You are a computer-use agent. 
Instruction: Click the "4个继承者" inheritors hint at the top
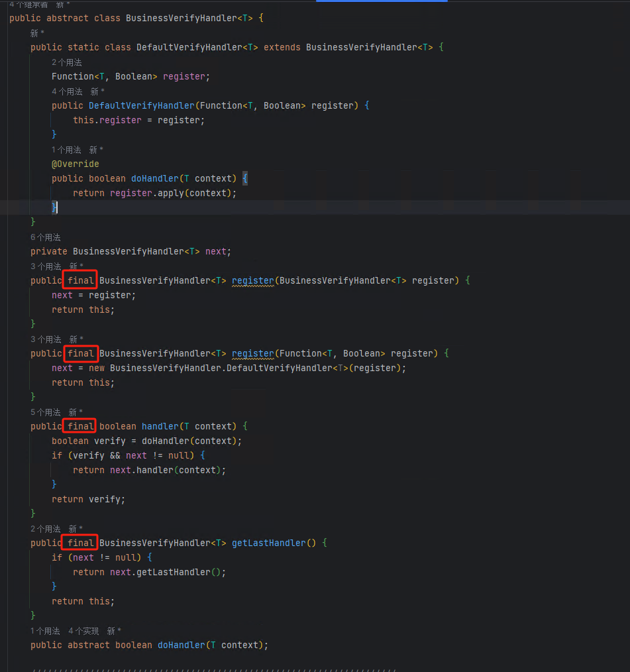(28, 4)
